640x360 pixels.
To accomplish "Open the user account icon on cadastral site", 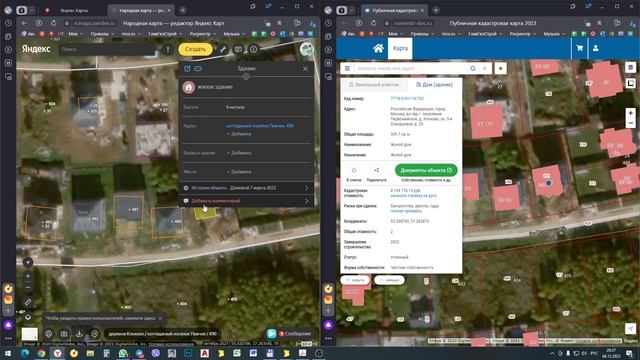I will click(x=596, y=48).
